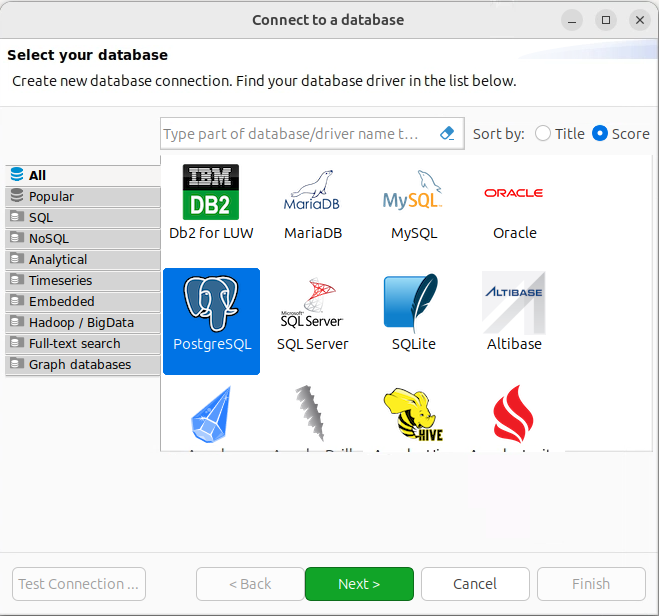
Task: Open the Popular category
Action: point(51,197)
